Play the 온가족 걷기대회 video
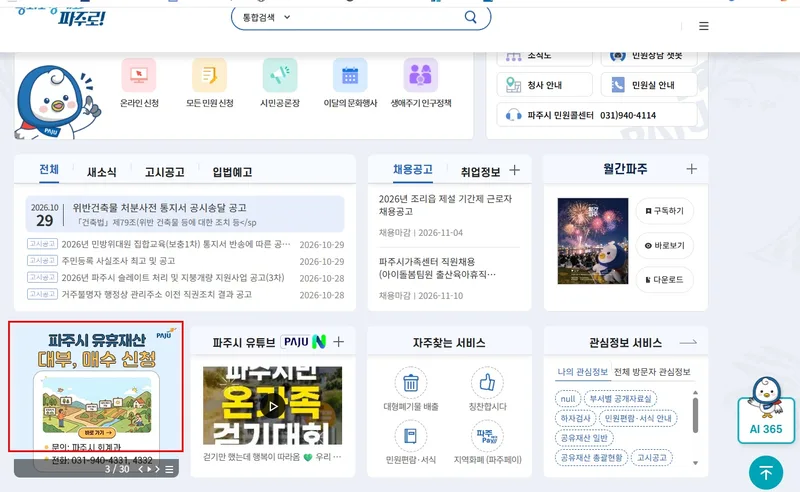Viewport: 800px width, 492px height. coord(273,406)
